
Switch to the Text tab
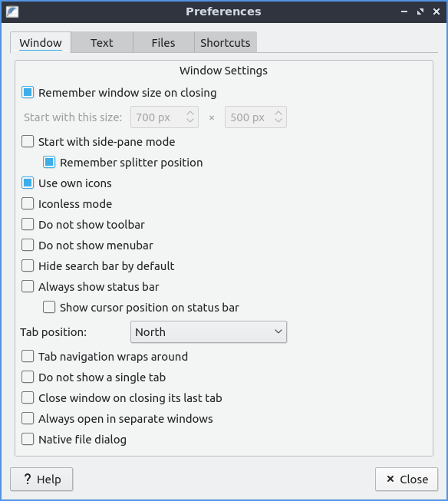(x=102, y=42)
